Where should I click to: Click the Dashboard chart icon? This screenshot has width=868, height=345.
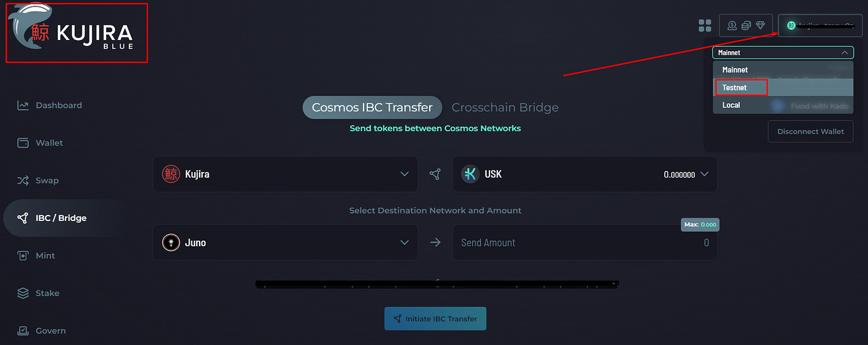(23, 105)
